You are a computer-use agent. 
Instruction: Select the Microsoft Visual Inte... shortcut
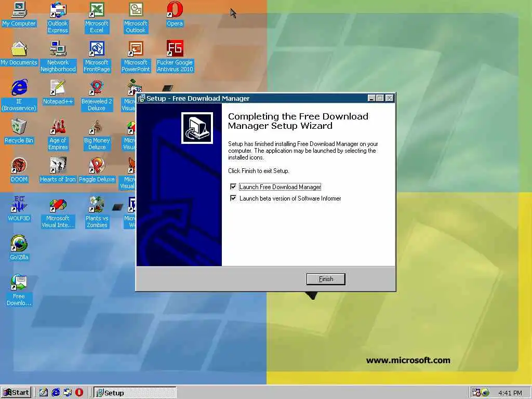coord(58,212)
